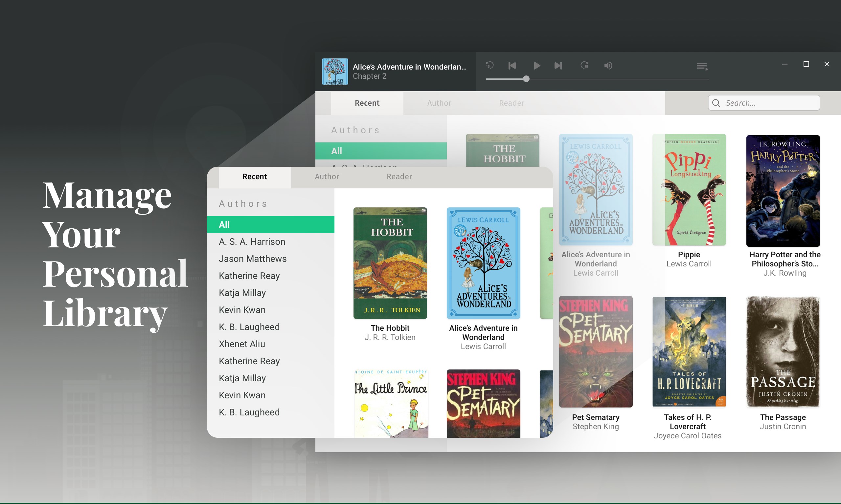Skip to the next chapter
The height and width of the screenshot is (504, 841).
pos(557,66)
